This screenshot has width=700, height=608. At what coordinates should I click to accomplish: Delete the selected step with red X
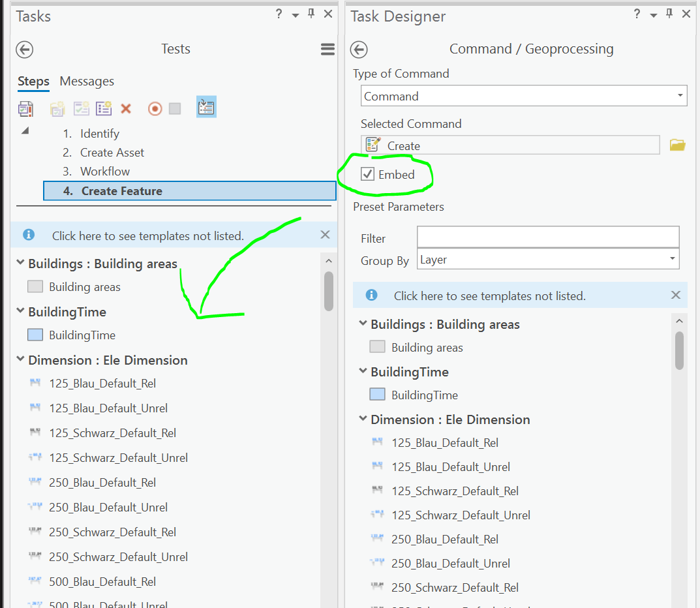point(126,109)
